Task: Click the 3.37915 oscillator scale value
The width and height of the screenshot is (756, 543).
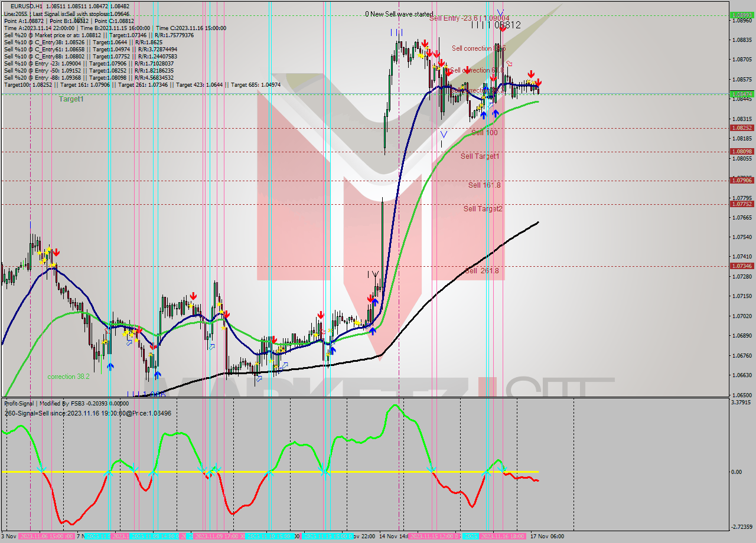Action: (742, 403)
